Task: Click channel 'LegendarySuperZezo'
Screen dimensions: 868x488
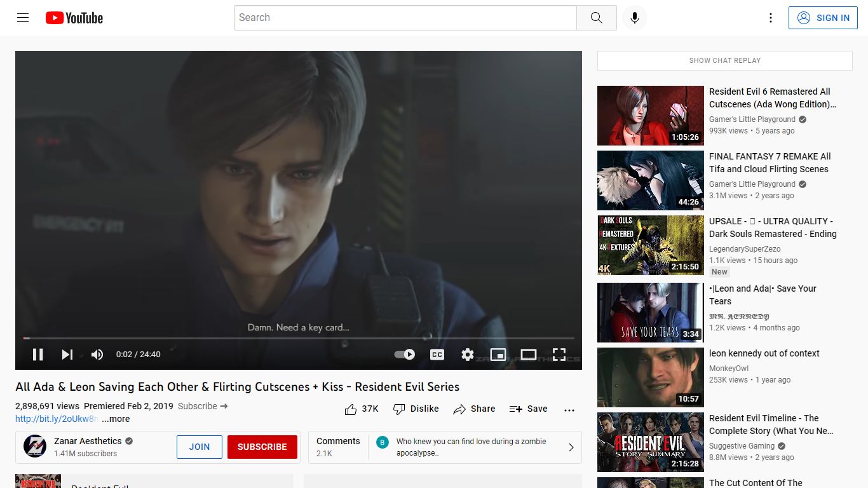Action: (745, 249)
